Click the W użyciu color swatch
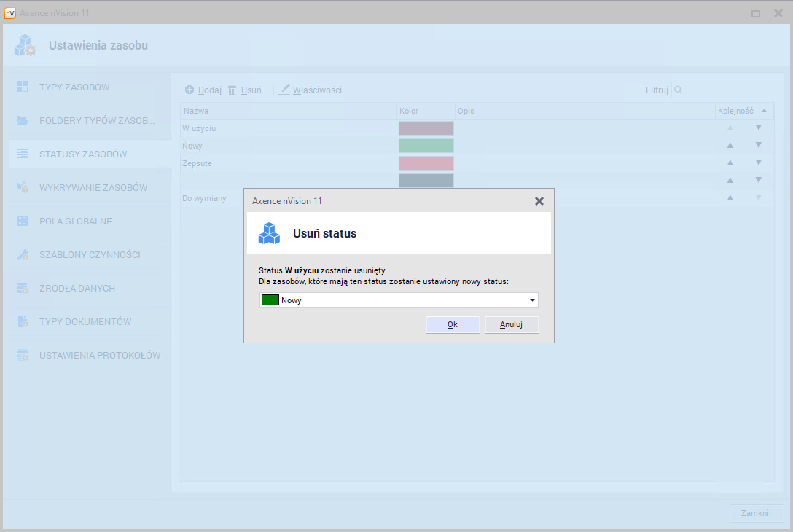Viewport: 793px width, 532px height. tap(426, 128)
